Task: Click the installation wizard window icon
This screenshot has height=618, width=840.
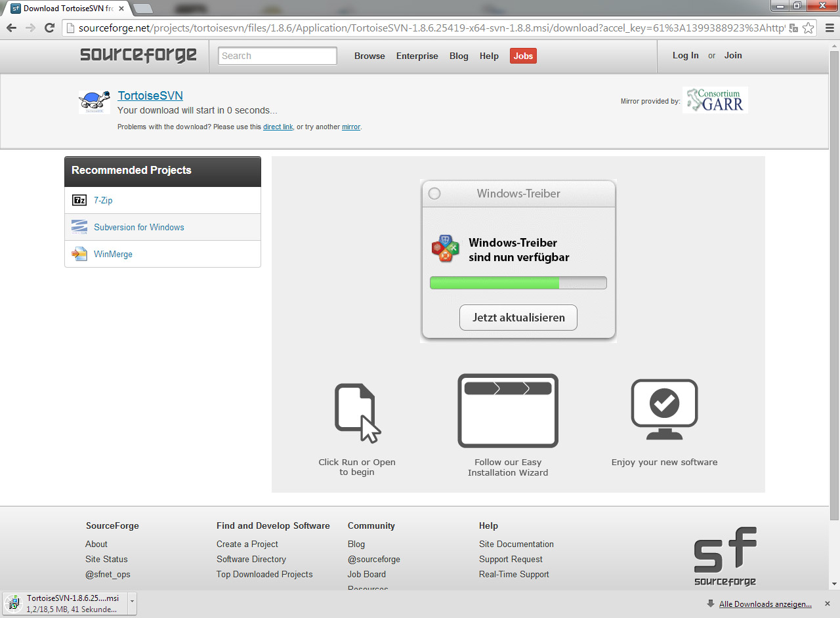Action: pyautogui.click(x=508, y=411)
